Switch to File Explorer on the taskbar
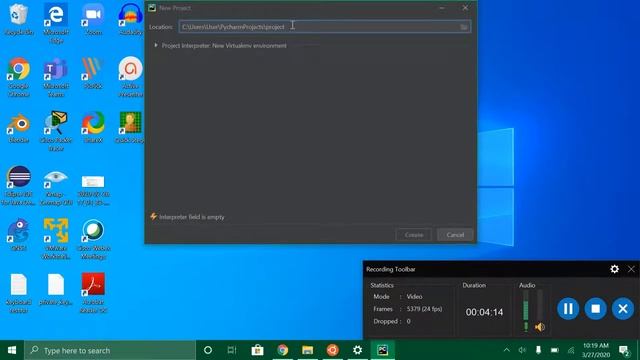 click(x=307, y=350)
